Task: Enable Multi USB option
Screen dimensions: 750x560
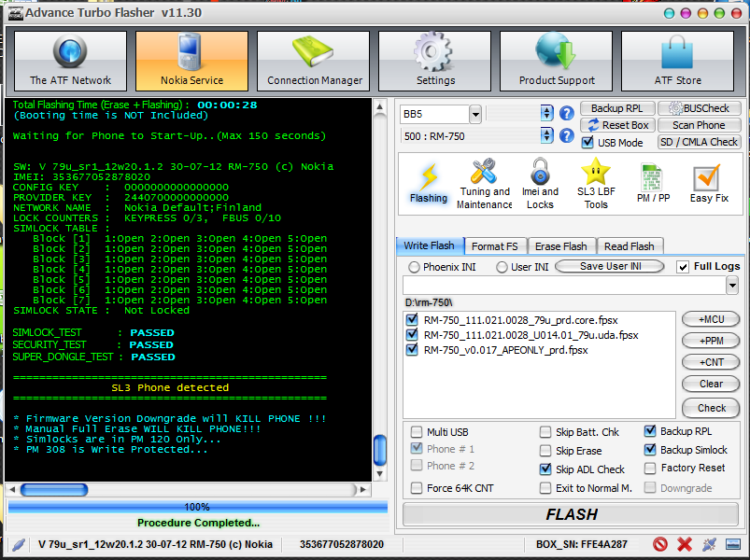Action: click(x=417, y=432)
